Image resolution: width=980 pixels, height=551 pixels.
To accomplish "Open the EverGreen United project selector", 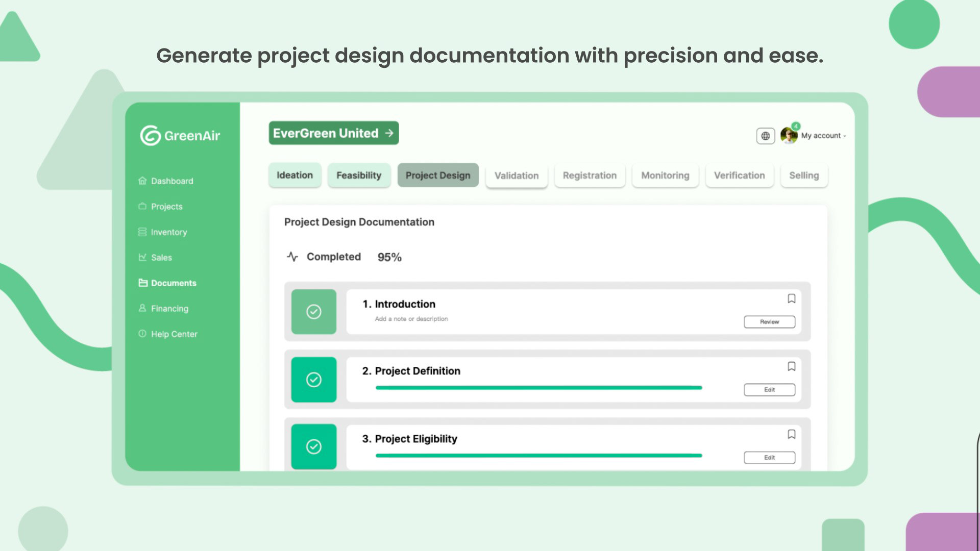I will [333, 133].
